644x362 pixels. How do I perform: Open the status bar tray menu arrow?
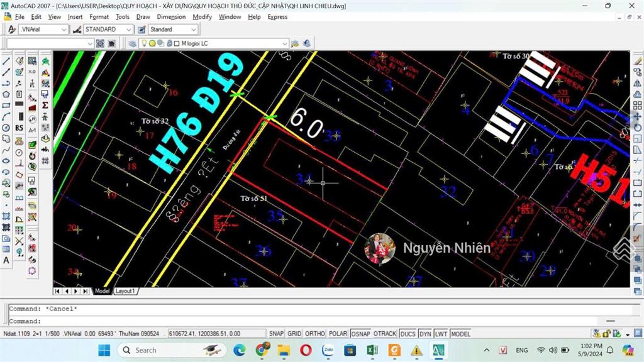click(628, 334)
